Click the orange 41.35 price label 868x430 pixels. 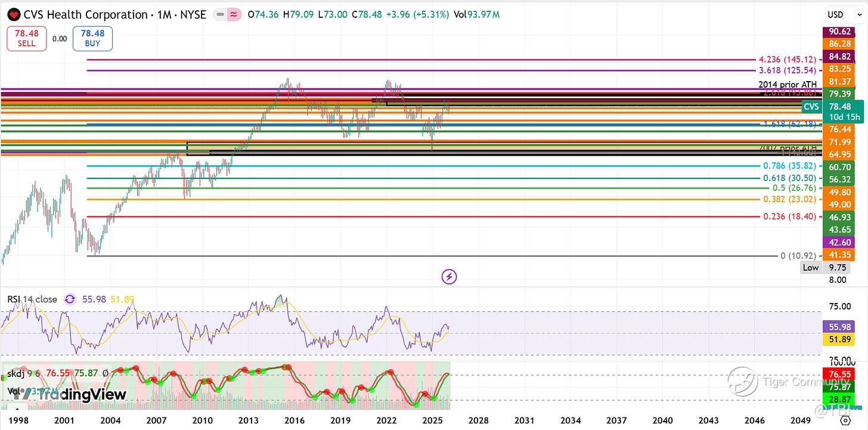[838, 255]
